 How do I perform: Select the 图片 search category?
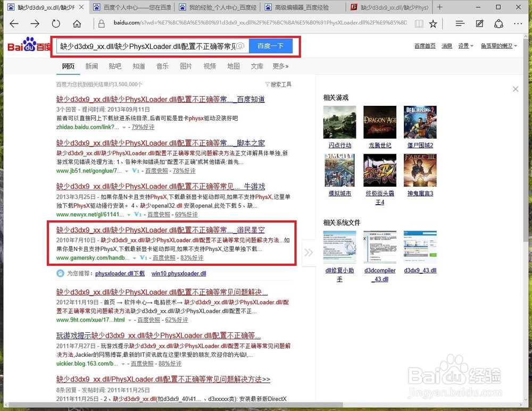click(x=186, y=66)
